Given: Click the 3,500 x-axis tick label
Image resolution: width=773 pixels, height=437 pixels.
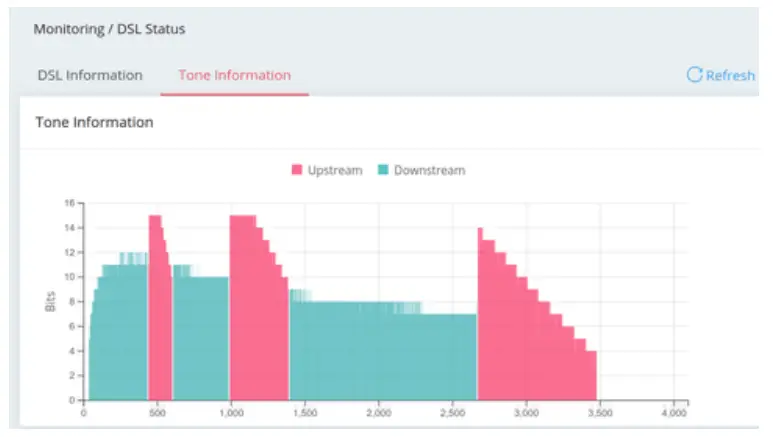Looking at the screenshot, I should (600, 413).
